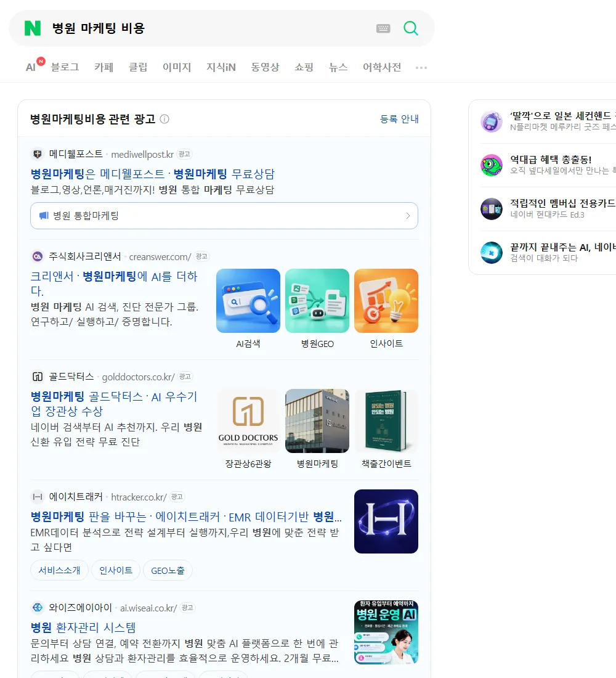Open the 등록 안내 link
The image size is (616, 678).
click(x=399, y=119)
